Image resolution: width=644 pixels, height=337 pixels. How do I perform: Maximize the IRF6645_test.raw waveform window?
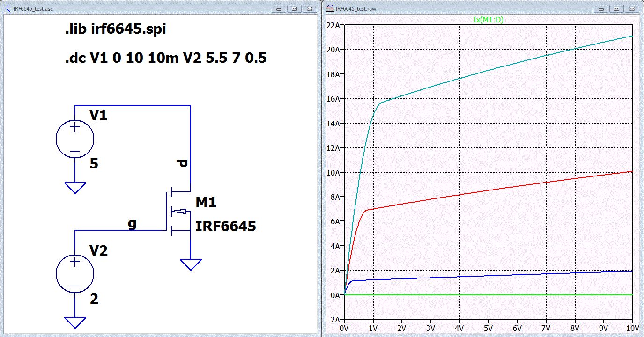[x=616, y=8]
